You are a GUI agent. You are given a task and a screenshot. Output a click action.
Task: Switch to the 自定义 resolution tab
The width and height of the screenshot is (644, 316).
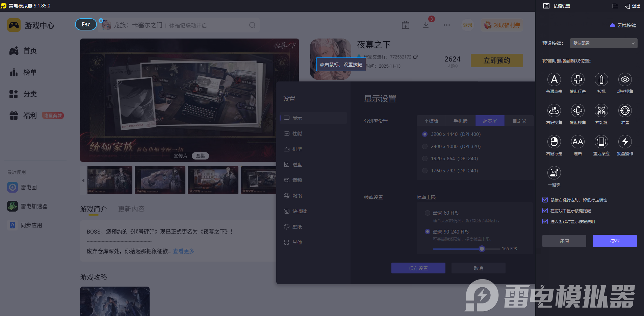(519, 121)
